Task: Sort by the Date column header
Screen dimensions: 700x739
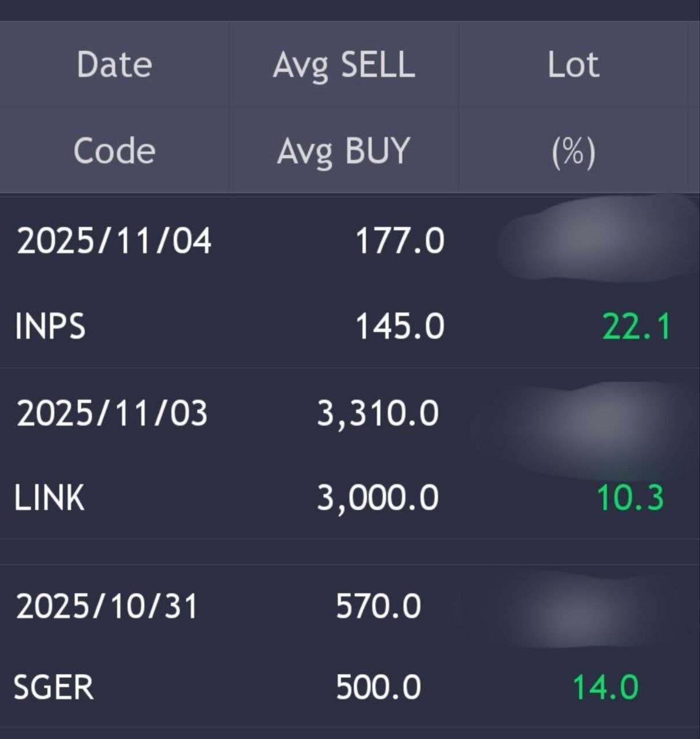Action: 114,64
